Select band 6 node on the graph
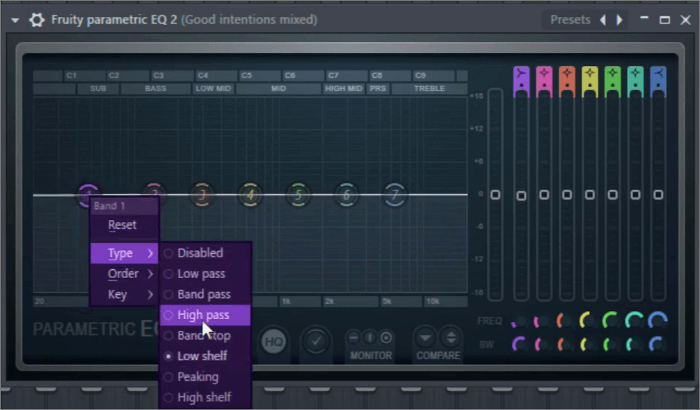 pos(346,195)
